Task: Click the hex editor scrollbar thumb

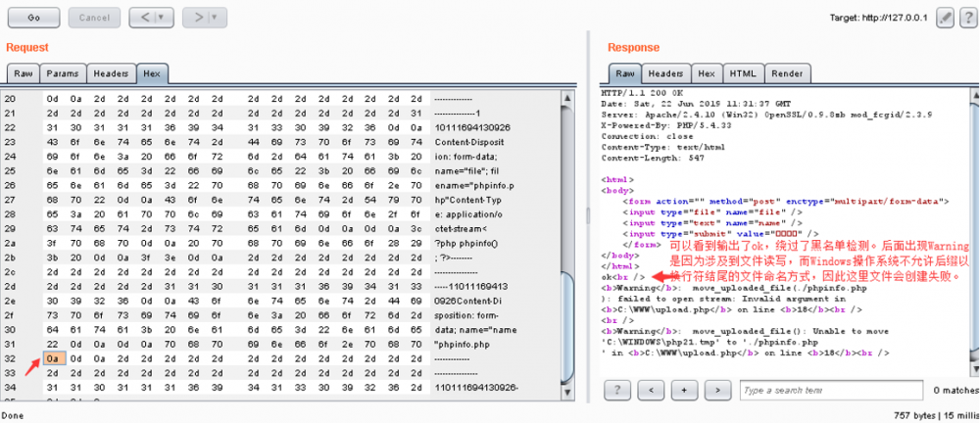Action: [567, 327]
